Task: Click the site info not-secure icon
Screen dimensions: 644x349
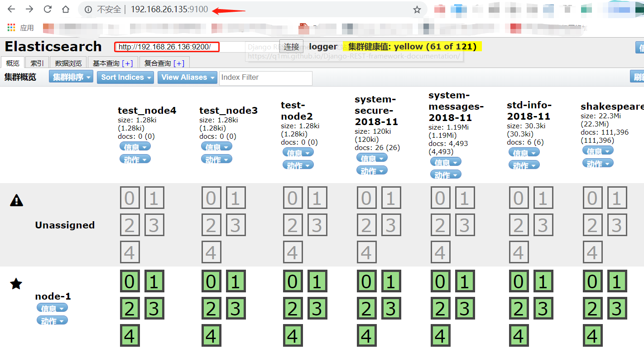Action: [88, 10]
